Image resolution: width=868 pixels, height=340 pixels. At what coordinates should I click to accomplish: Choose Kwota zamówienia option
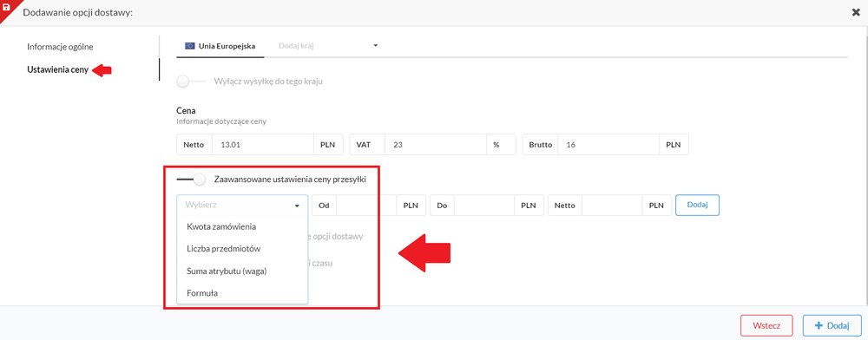[221, 226]
